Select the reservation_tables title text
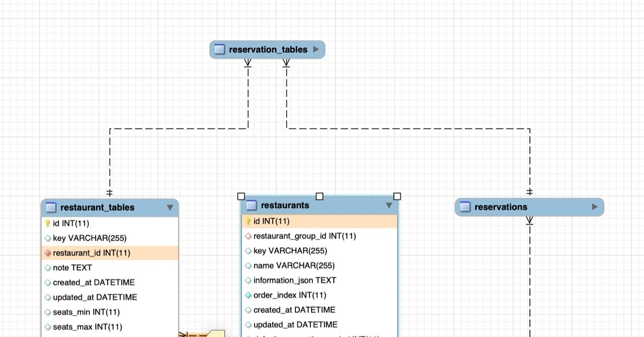Viewport: 644px width, 337px height. point(268,49)
